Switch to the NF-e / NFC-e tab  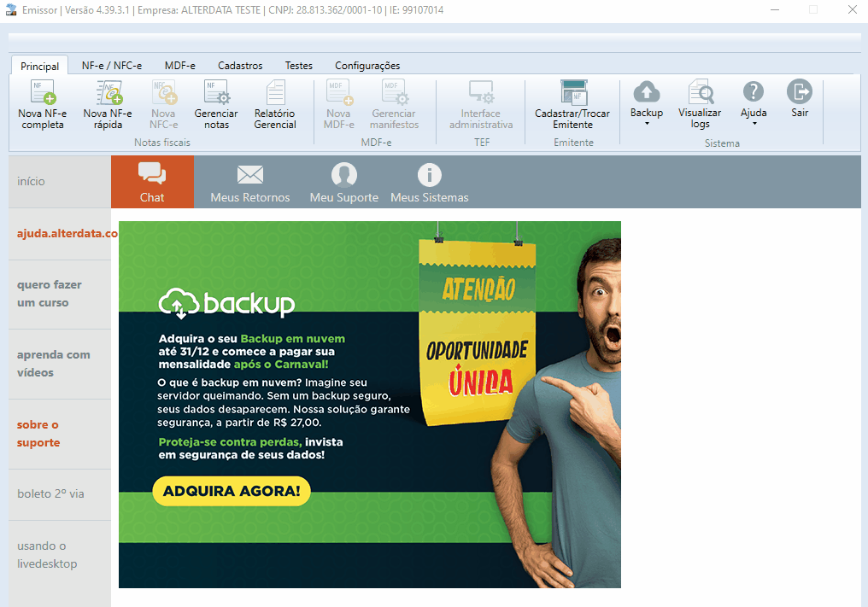point(112,65)
